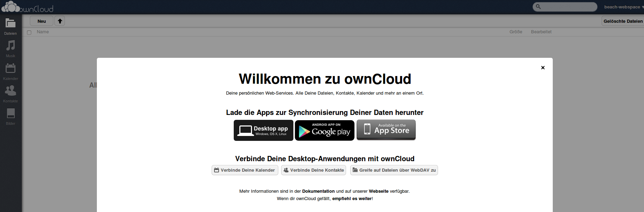Click the empfiehl es weiter link
Screen dimensions: 644x212
(x=352, y=199)
